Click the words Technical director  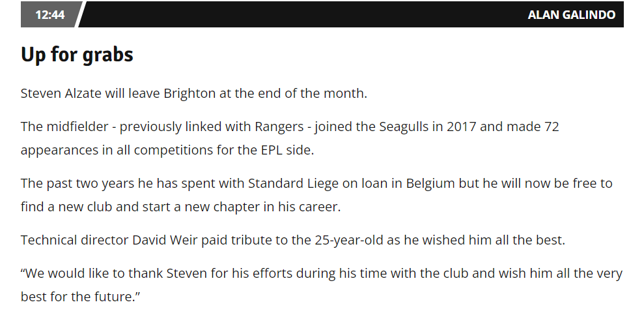[75, 240]
